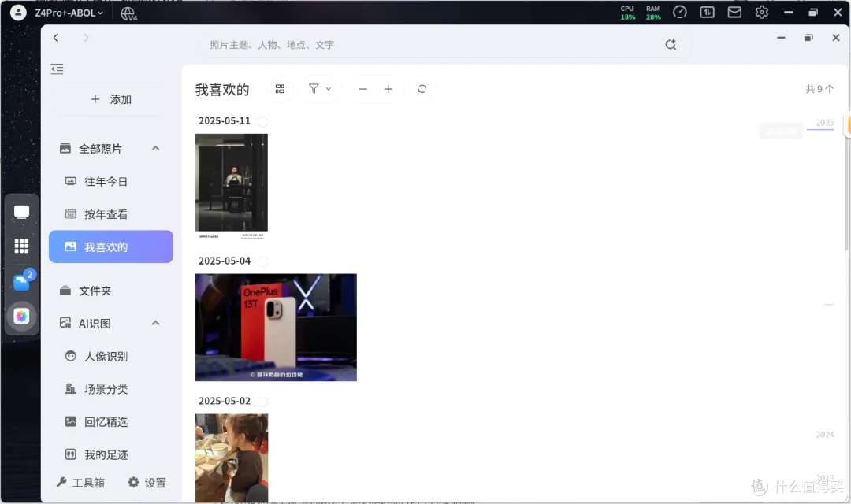Open the app grid dock icon
Image resolution: width=851 pixels, height=504 pixels.
[22, 246]
